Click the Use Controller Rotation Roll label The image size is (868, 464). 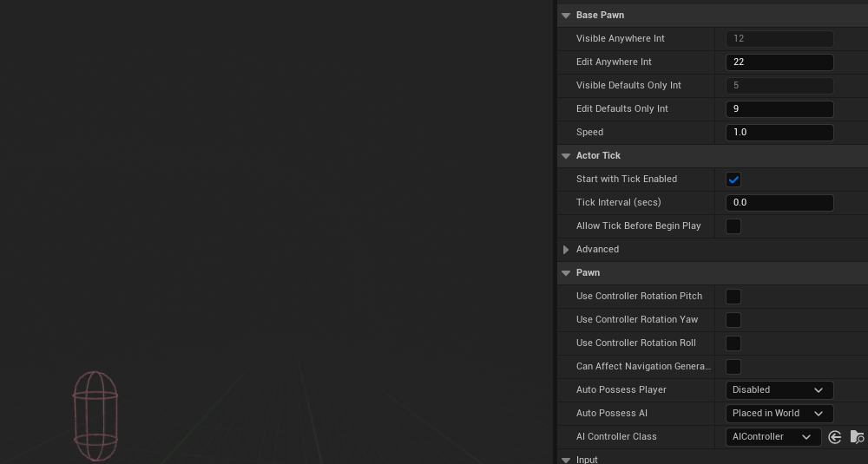pos(636,343)
